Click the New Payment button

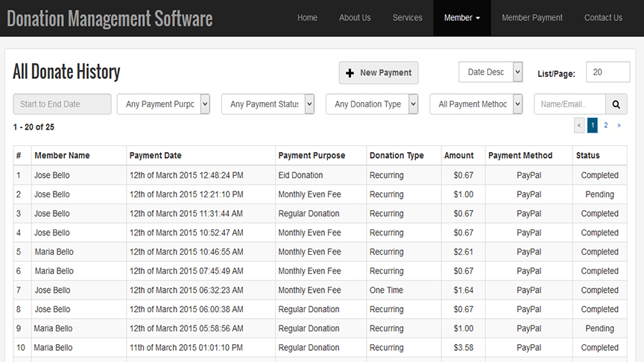coord(379,73)
